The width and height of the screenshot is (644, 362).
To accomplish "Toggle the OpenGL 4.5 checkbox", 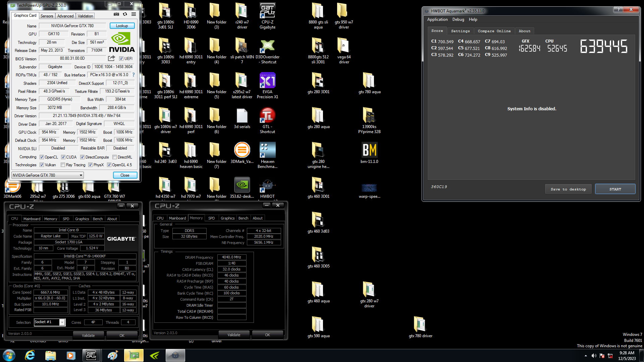I will pyautogui.click(x=109, y=165).
